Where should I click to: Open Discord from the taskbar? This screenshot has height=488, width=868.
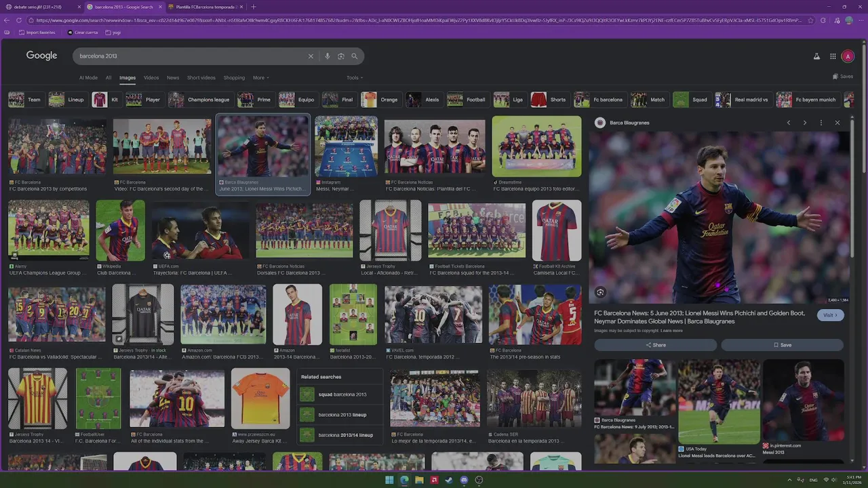coord(464,480)
